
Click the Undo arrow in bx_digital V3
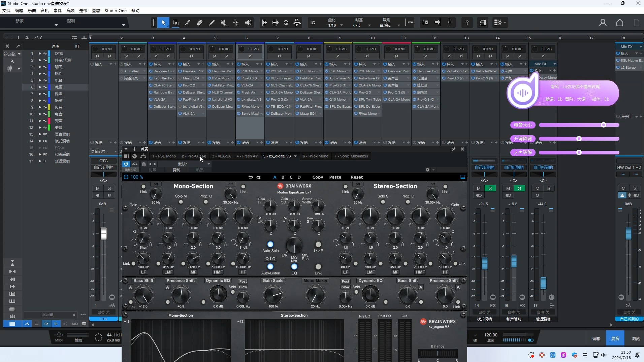(250, 177)
